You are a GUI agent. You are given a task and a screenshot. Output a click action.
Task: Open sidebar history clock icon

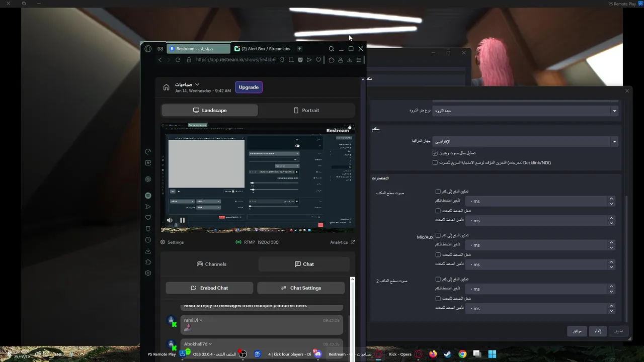click(x=148, y=240)
